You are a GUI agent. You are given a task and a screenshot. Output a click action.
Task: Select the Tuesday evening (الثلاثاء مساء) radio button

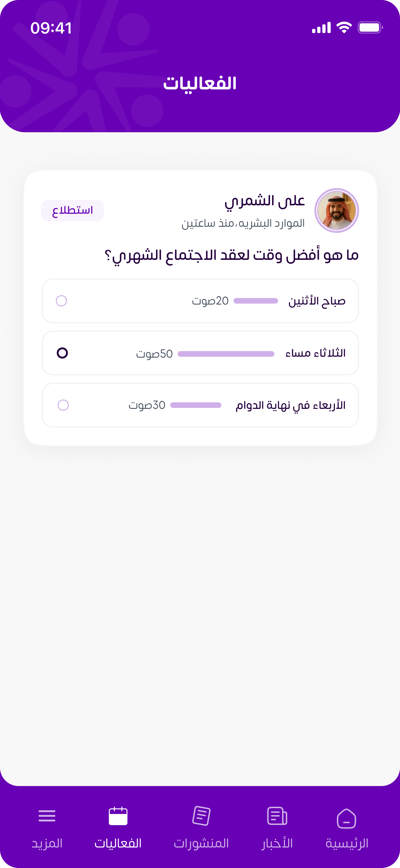coord(62,353)
